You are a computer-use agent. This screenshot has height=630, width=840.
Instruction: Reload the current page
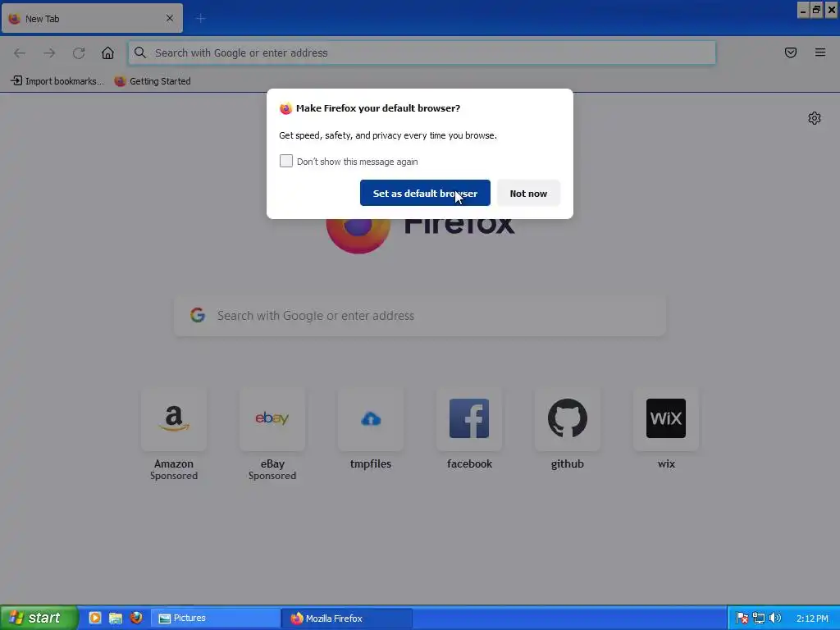point(79,52)
